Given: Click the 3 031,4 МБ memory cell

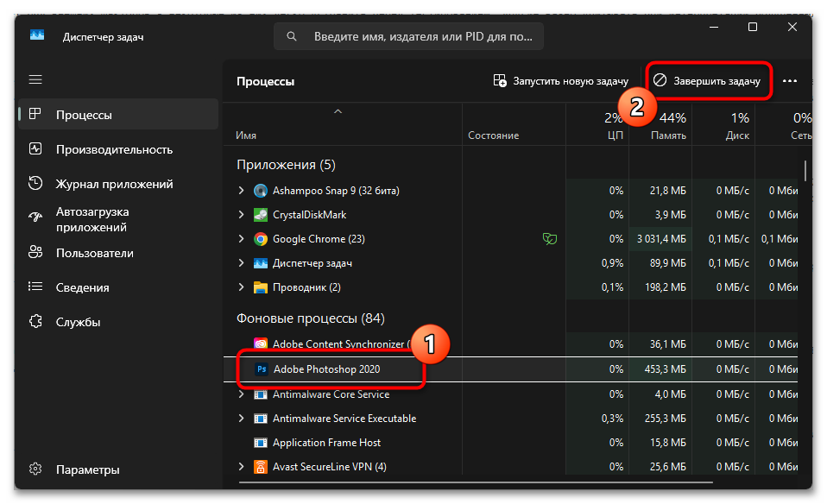Looking at the screenshot, I should coord(661,239).
